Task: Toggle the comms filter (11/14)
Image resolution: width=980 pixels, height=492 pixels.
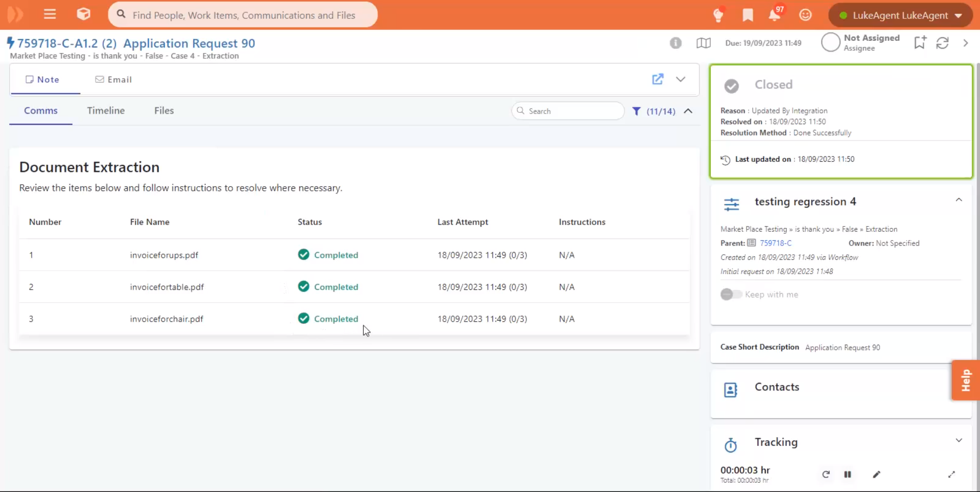Action: [654, 111]
